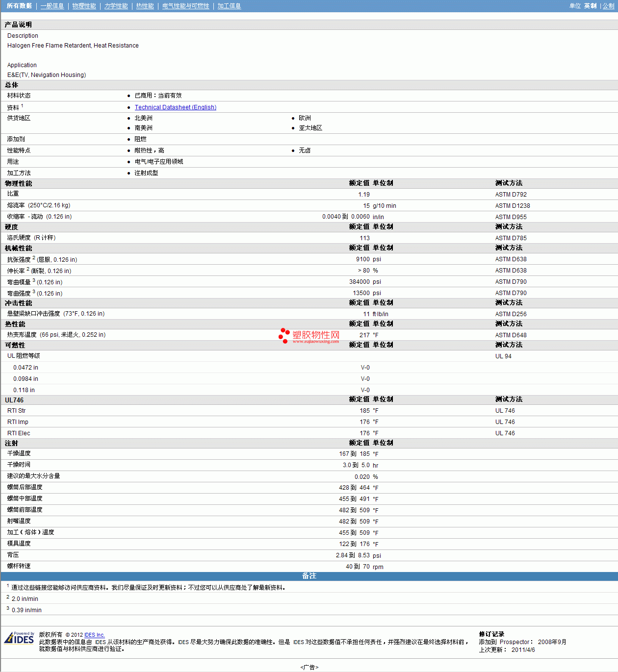
Task: Click footnote 2.0 in/min
Action: tap(25, 599)
